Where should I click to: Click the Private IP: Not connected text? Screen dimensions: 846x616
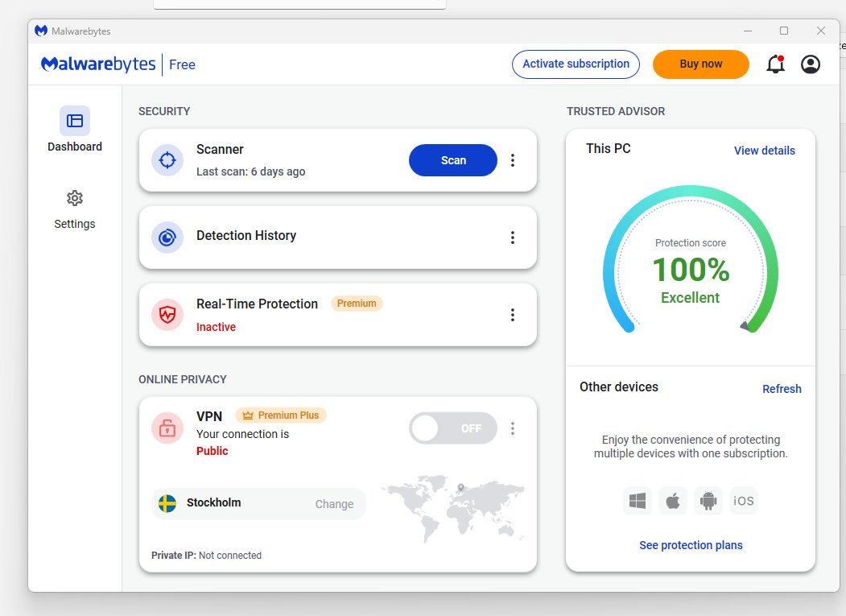pos(206,556)
